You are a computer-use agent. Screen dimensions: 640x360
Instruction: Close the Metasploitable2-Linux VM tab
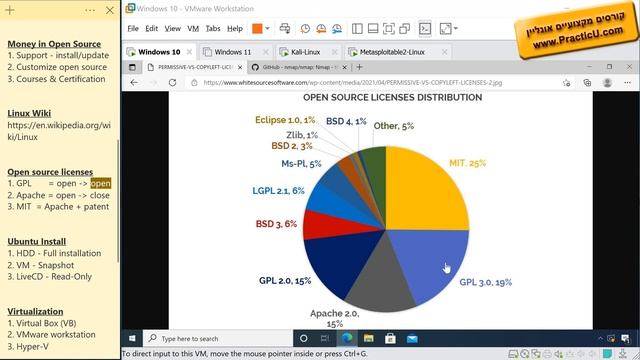click(x=444, y=52)
